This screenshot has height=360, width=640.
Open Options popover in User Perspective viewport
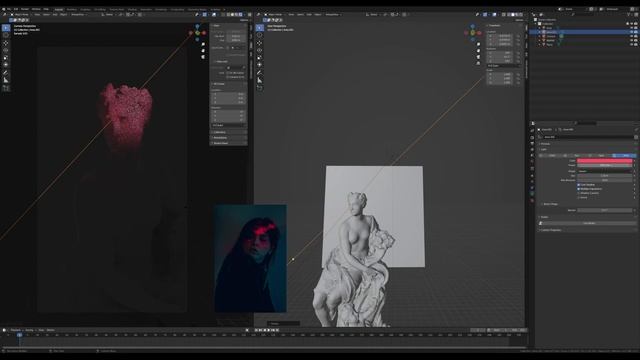(519, 20)
